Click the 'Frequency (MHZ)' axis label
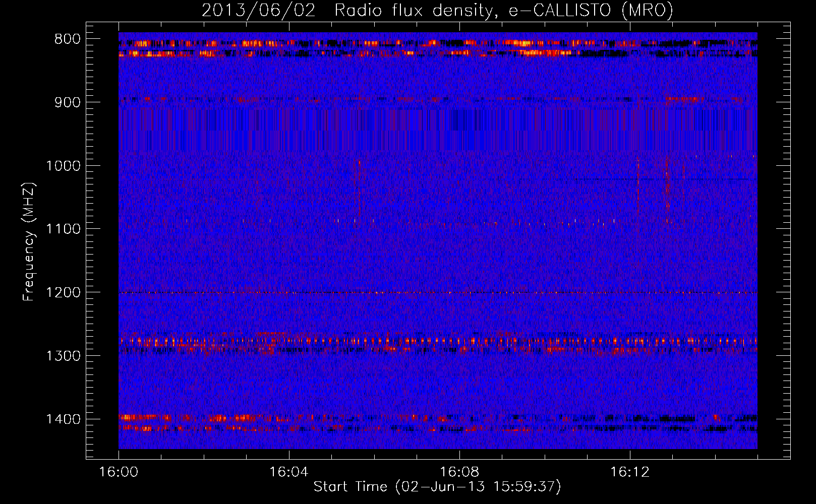This screenshot has height=504, width=816. point(29,242)
